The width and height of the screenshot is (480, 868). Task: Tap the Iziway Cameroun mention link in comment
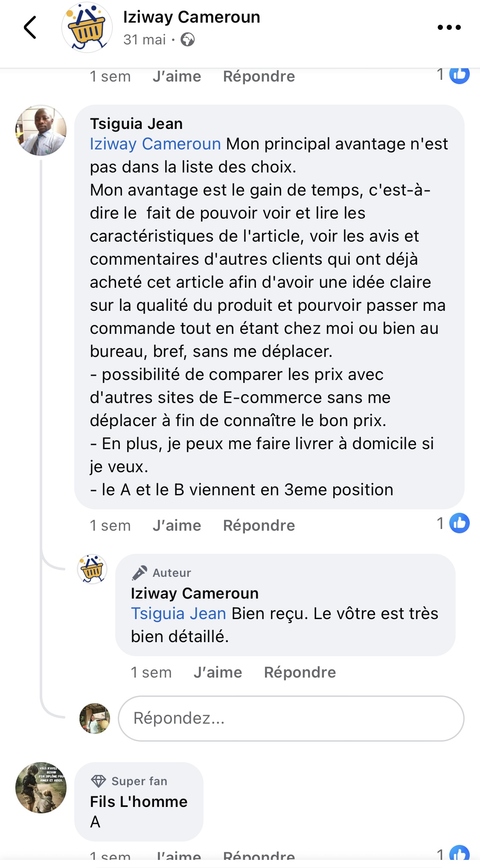pyautogui.click(x=155, y=144)
